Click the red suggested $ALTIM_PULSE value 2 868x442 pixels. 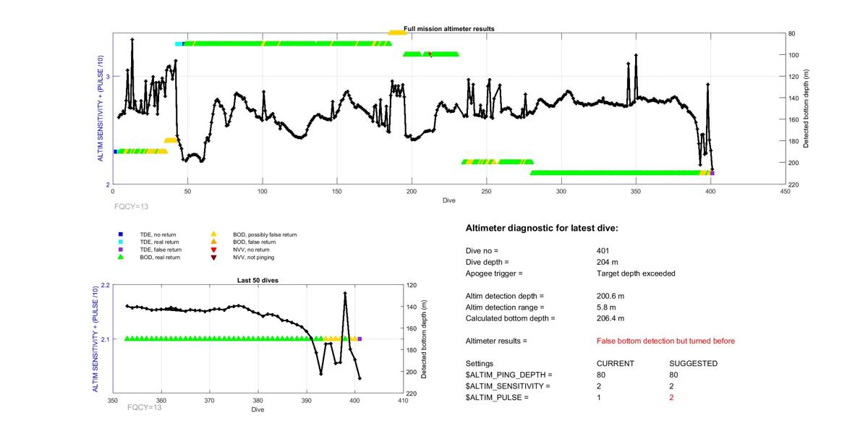click(672, 398)
